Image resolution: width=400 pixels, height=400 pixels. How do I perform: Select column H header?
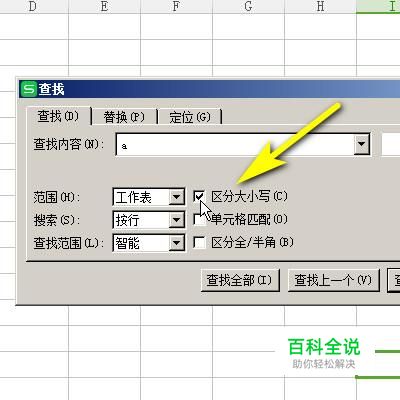point(320,6)
